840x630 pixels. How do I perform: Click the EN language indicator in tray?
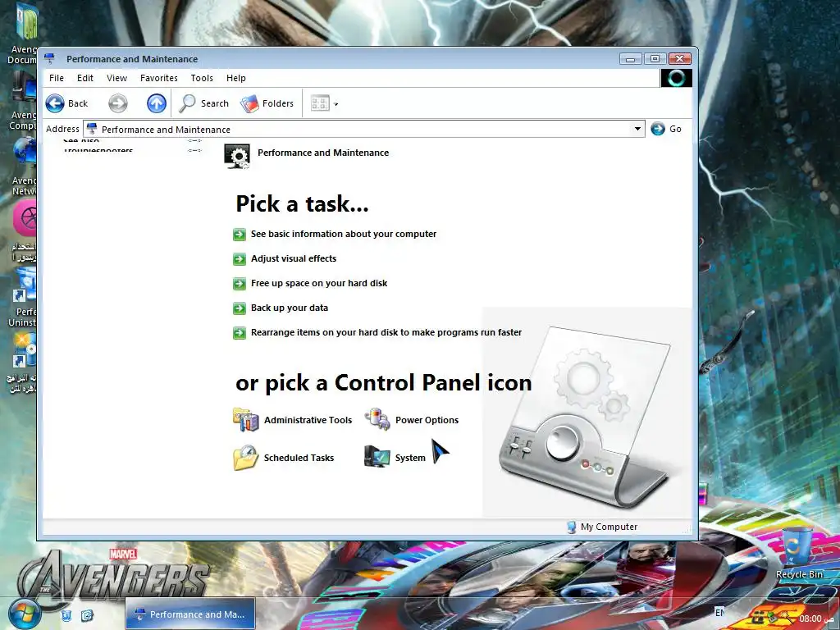coord(719,612)
